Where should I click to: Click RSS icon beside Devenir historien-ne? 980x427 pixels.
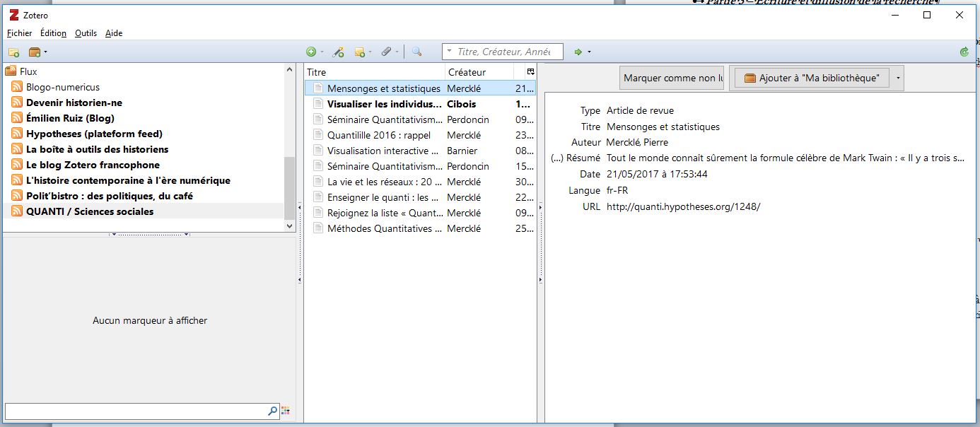17,103
